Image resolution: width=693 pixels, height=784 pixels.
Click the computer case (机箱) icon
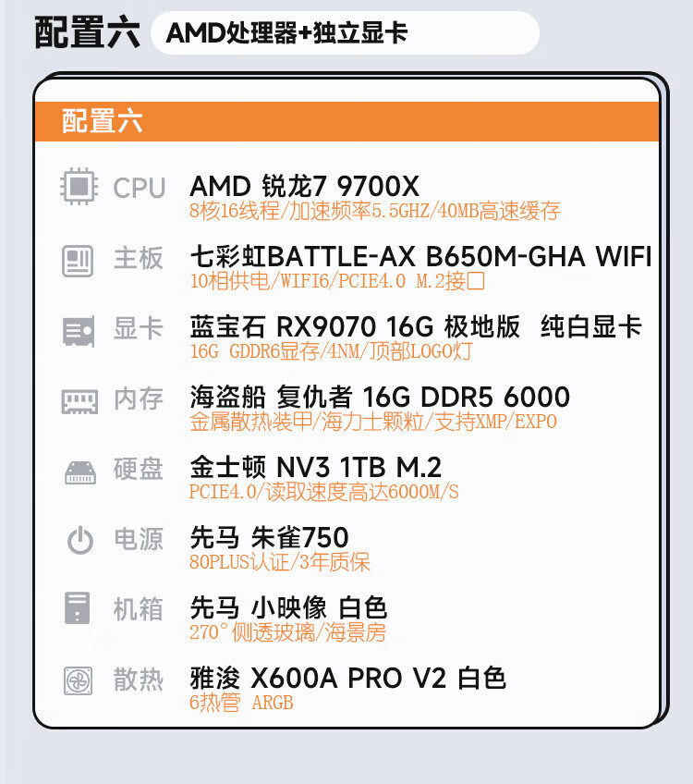pyautogui.click(x=79, y=609)
